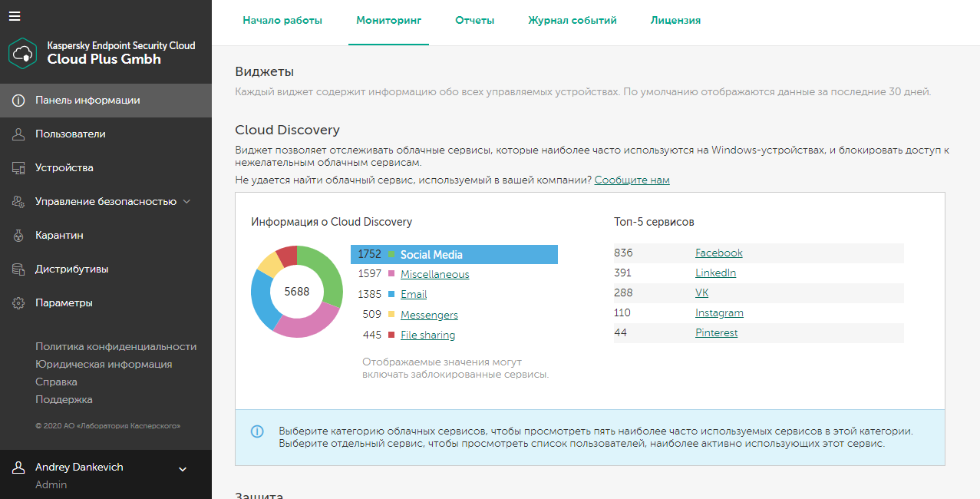Click the Andrey Dankevich profile icon
980x499 pixels.
pos(18,468)
